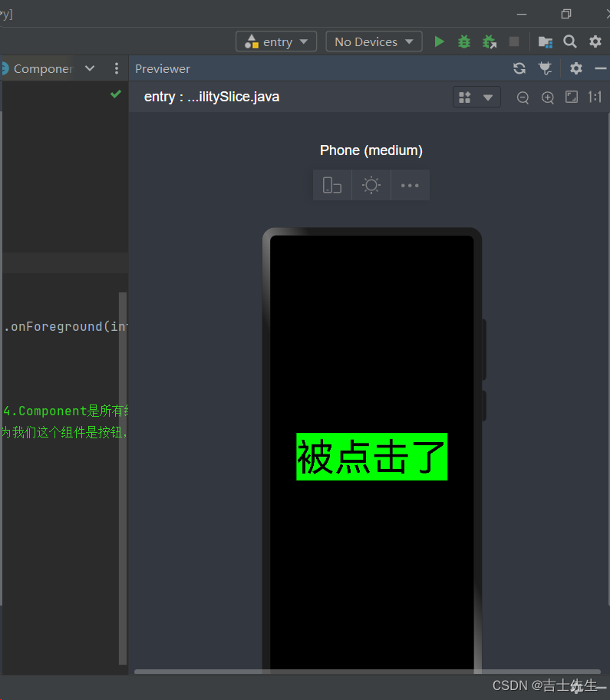Click the Previewer panel title
The height and width of the screenshot is (700, 610).
(163, 69)
